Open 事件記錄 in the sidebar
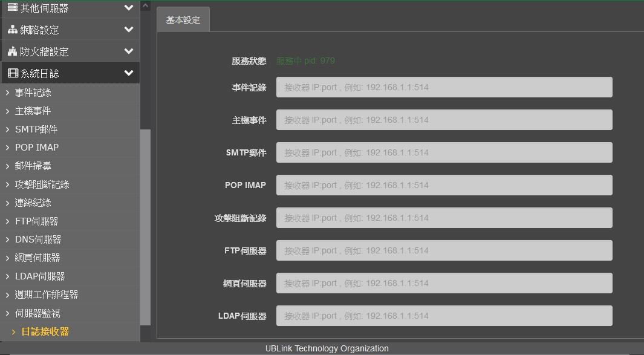Viewport: 644px width, 355px height. (x=33, y=93)
